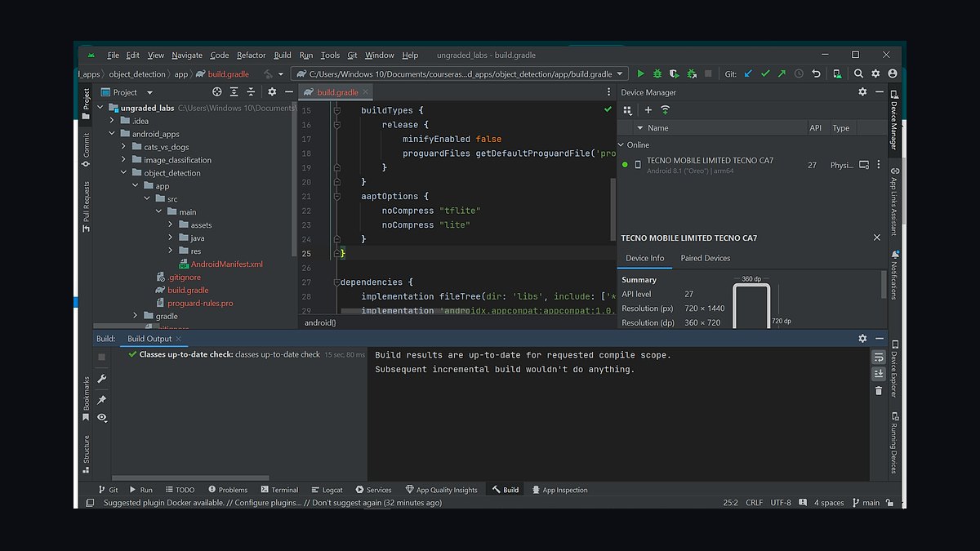Pair devices using Wi-Fi icon in Device Manager

click(665, 110)
